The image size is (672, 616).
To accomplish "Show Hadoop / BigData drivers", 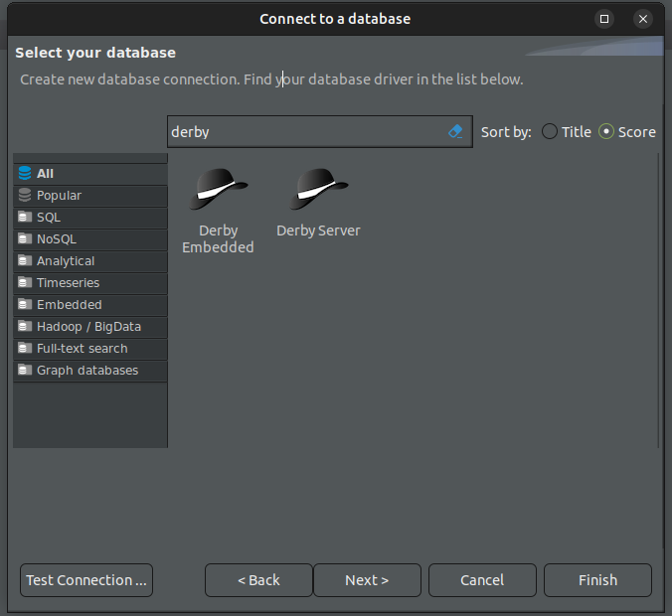I will coord(88,327).
